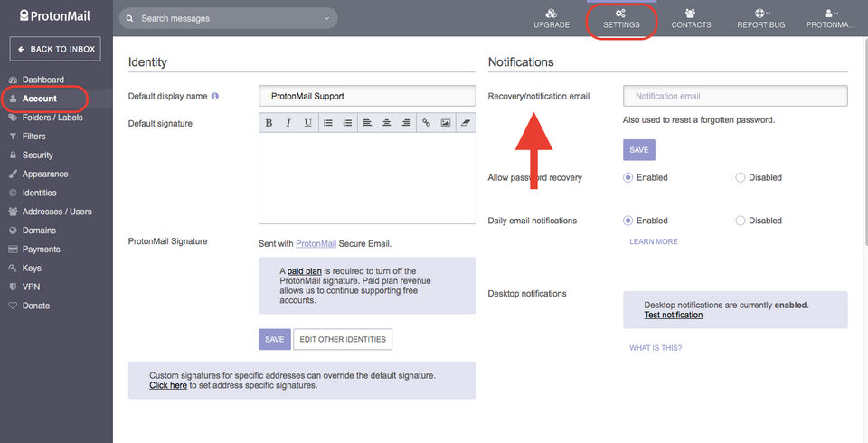Screen dimensions: 868x443
Task: Follow the paid plan link
Action: [304, 271]
